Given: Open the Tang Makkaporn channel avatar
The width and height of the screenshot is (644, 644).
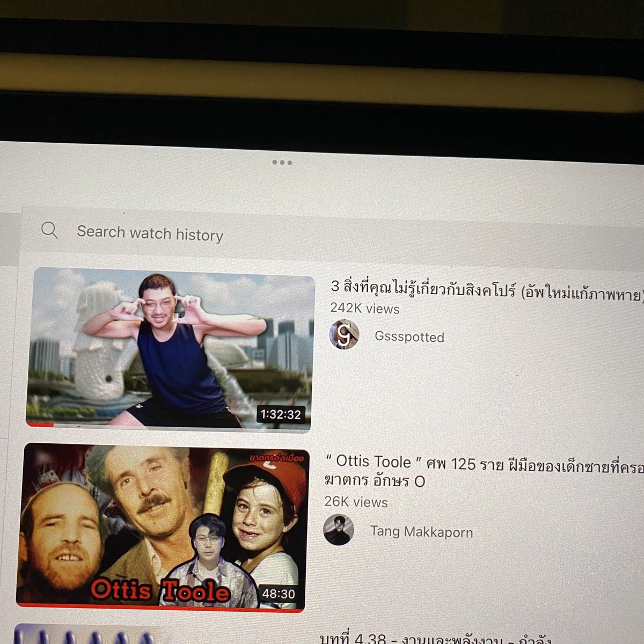Looking at the screenshot, I should (x=339, y=530).
